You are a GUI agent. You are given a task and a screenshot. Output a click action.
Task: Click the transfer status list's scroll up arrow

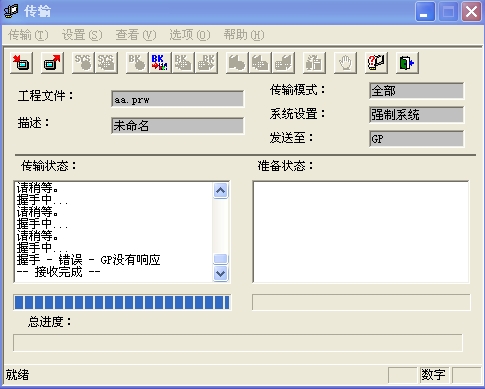[221, 191]
